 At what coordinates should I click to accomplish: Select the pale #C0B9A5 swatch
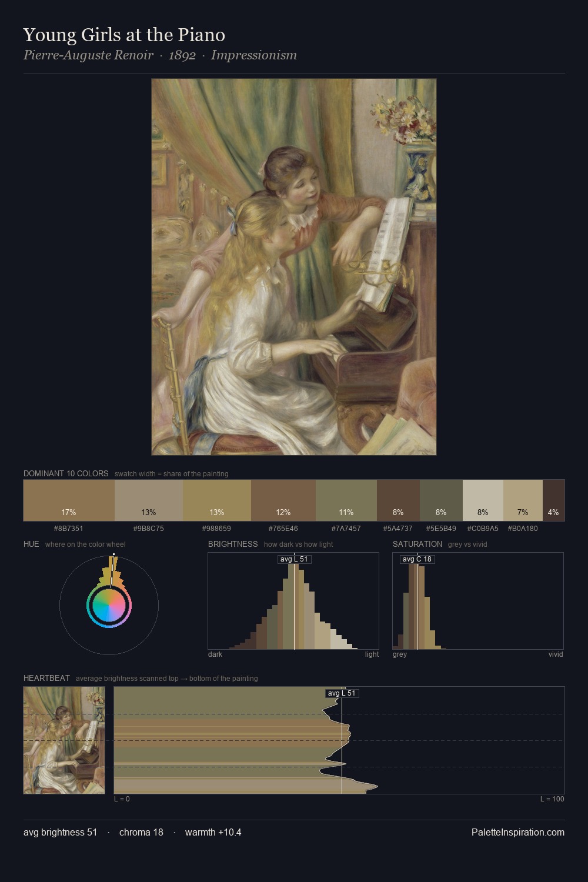pyautogui.click(x=483, y=500)
